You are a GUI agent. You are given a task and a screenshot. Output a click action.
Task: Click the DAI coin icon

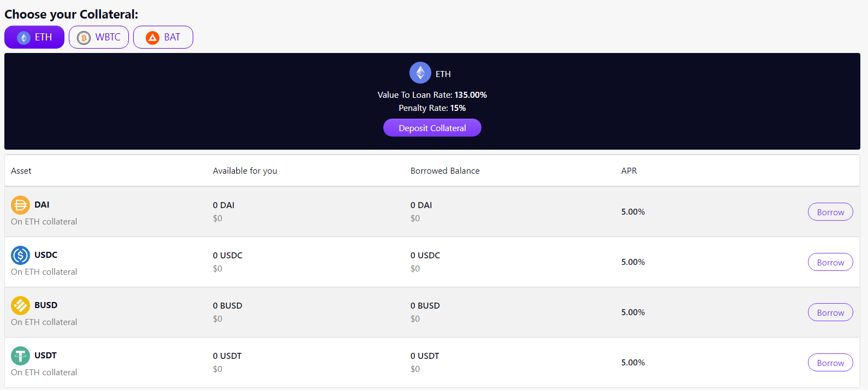20,205
